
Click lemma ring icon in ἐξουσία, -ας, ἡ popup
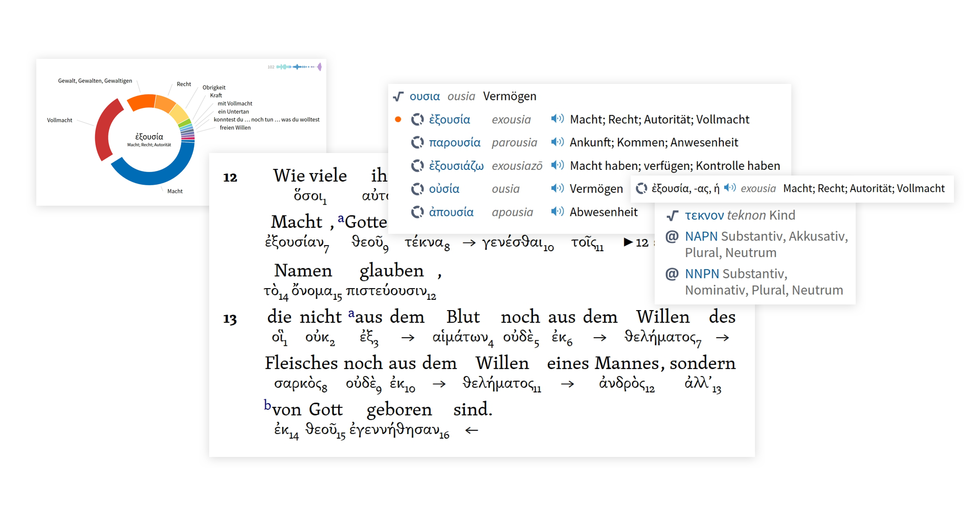[x=641, y=188]
